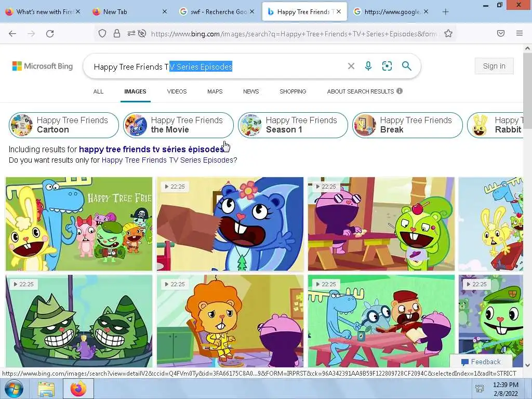Start a voice search using the microphone

[x=368, y=66]
